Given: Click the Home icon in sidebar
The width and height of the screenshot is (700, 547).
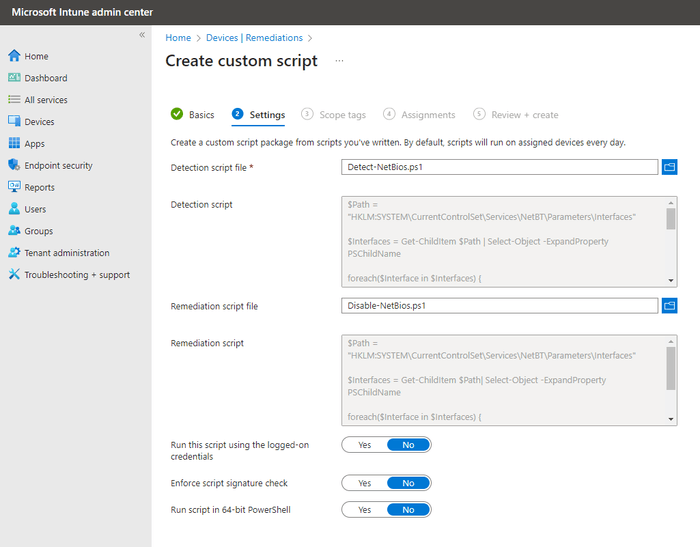Looking at the screenshot, I should click(14, 56).
